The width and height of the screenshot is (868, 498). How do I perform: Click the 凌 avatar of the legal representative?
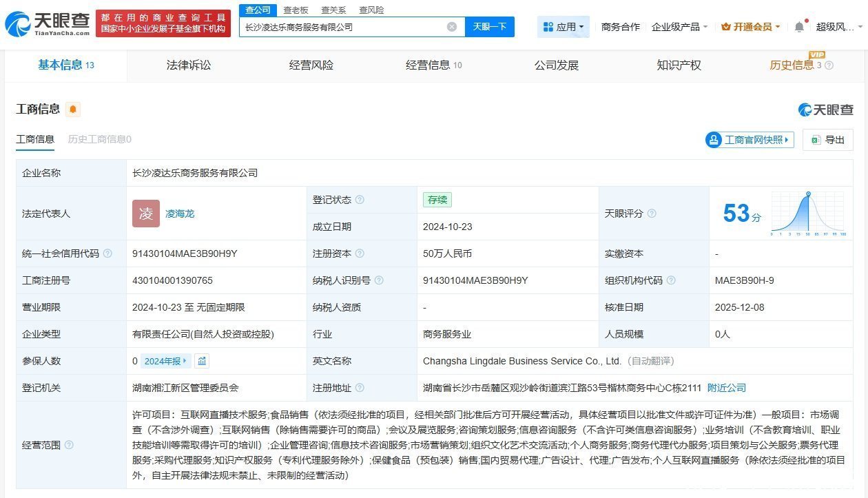[145, 214]
